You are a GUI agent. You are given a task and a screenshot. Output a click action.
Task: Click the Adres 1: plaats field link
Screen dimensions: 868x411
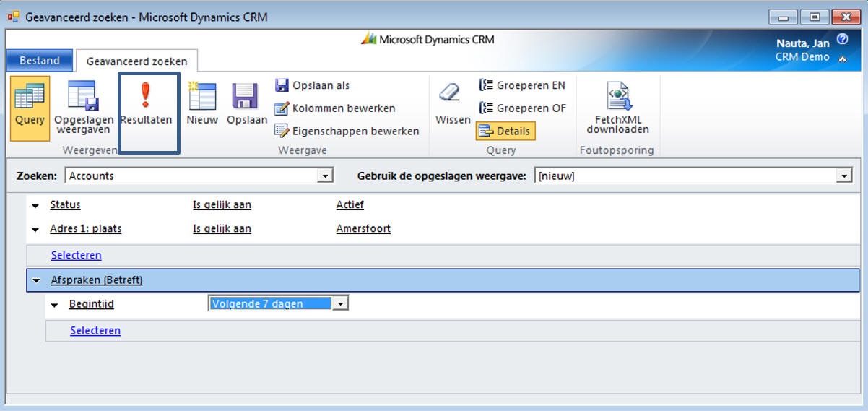[85, 229]
